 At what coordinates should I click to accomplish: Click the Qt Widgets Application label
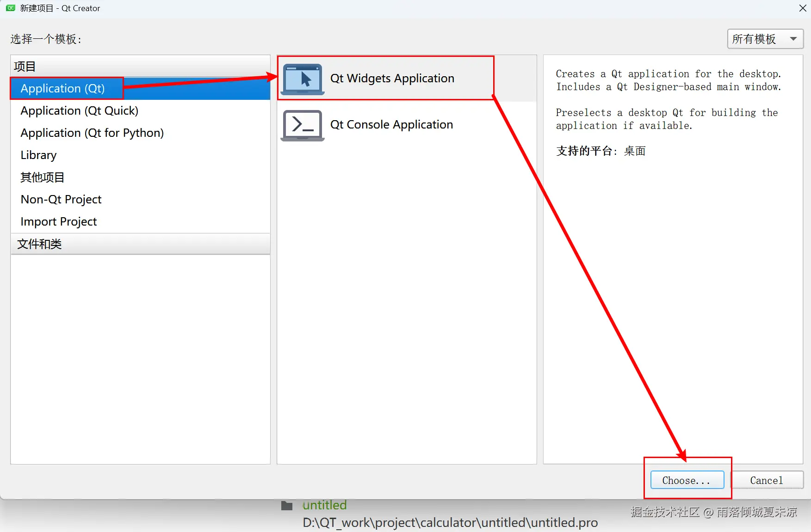392,78
